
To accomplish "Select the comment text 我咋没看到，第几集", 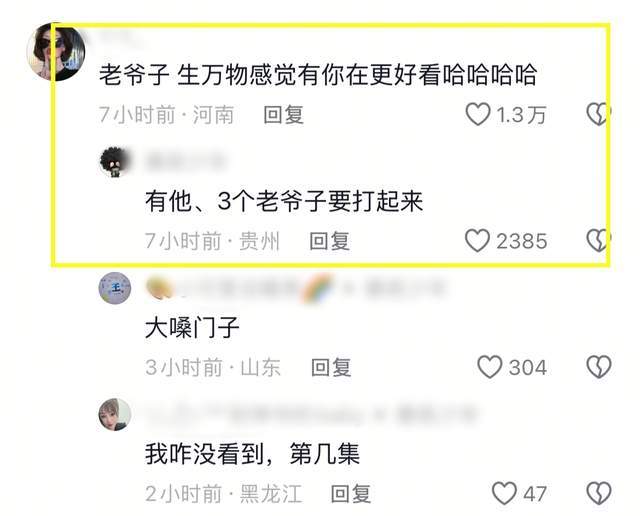I will click(x=252, y=454).
